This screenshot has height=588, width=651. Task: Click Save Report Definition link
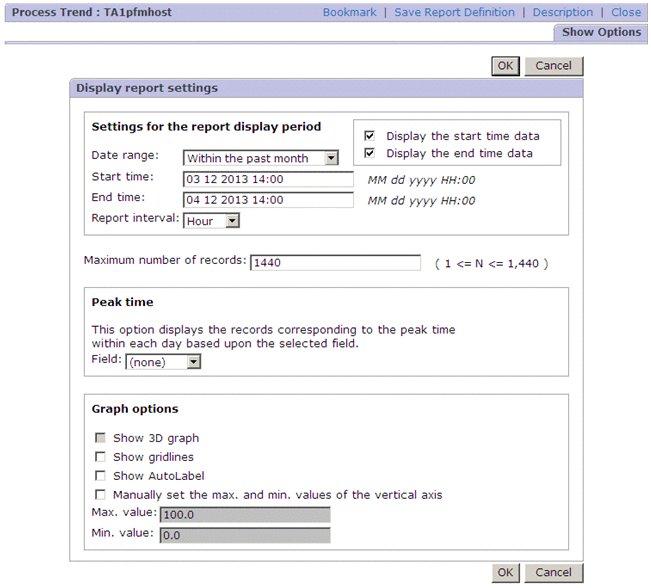[454, 12]
